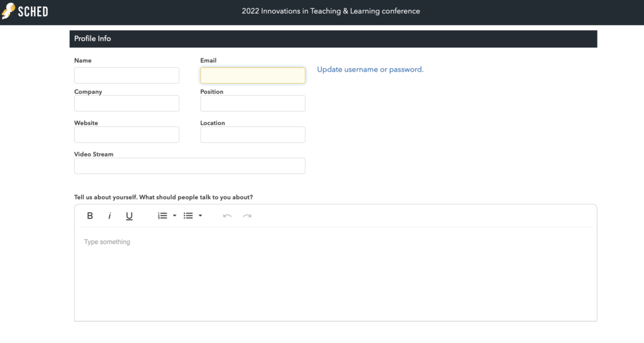
Task: Apply Bold formatting in editor toolbar
Action: (x=90, y=216)
